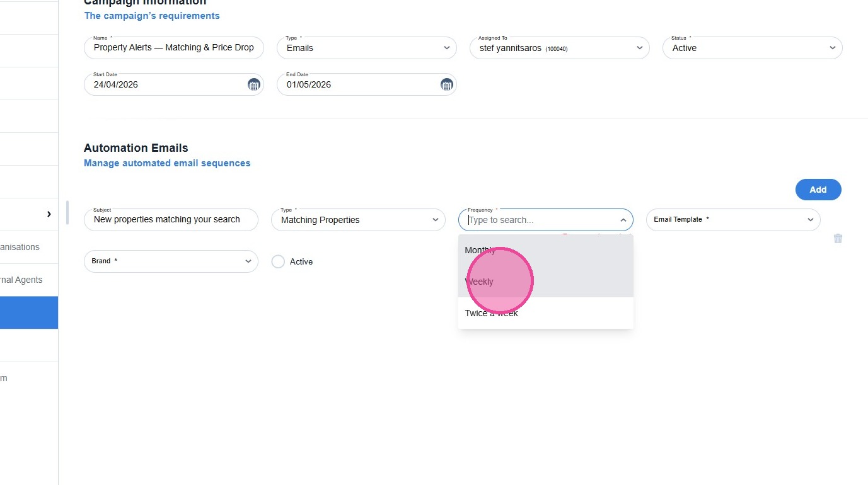
Task: Open the Status dropdown showing Active
Action: coord(753,48)
